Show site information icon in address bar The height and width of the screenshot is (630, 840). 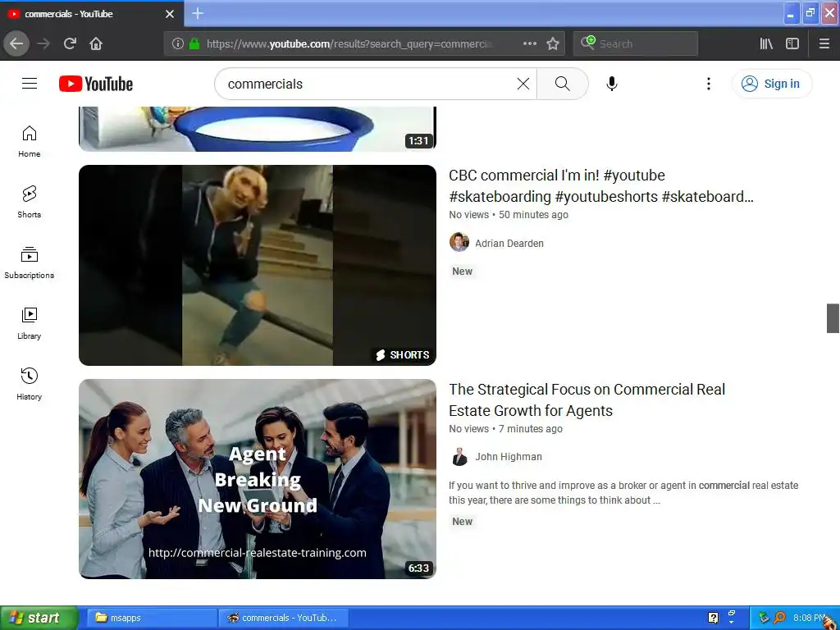click(x=178, y=43)
